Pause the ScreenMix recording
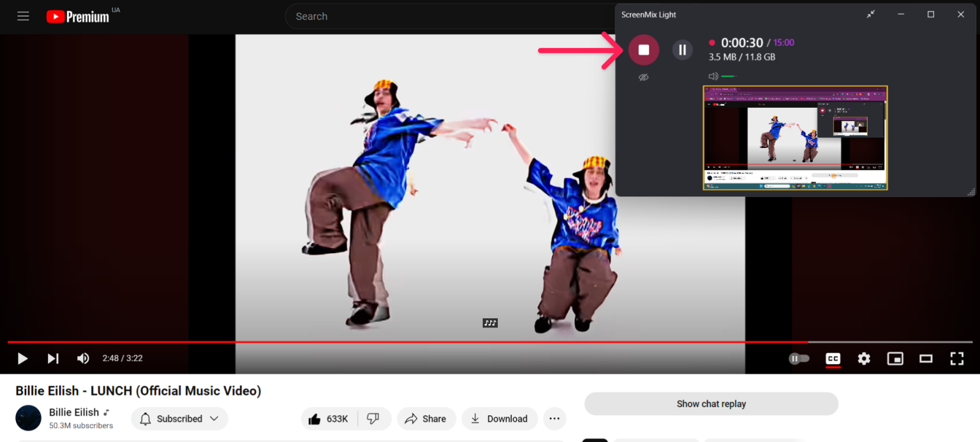The width and height of the screenshot is (980, 442). pyautogui.click(x=682, y=49)
